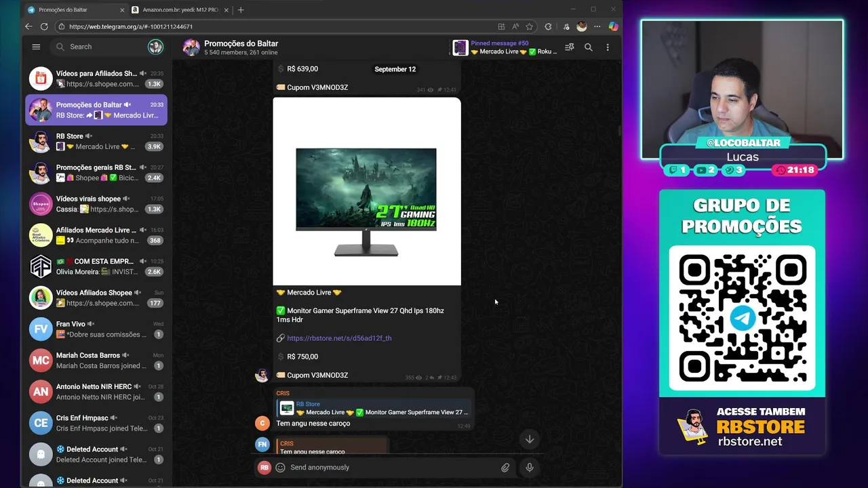This screenshot has height=488, width=868.
Task: Click unread badge 2.6K on COM ESTA EMPR
Action: point(155,272)
